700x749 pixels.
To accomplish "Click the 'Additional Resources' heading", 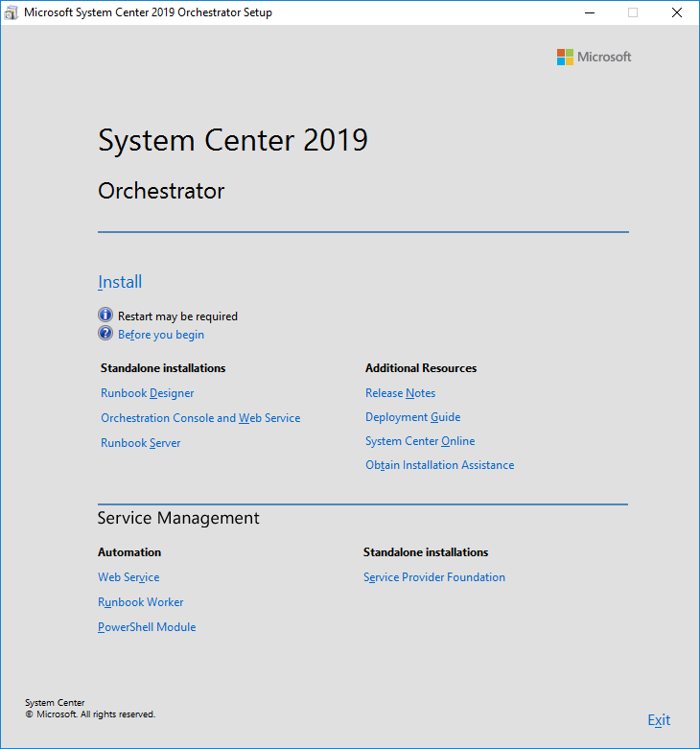I will click(x=421, y=368).
